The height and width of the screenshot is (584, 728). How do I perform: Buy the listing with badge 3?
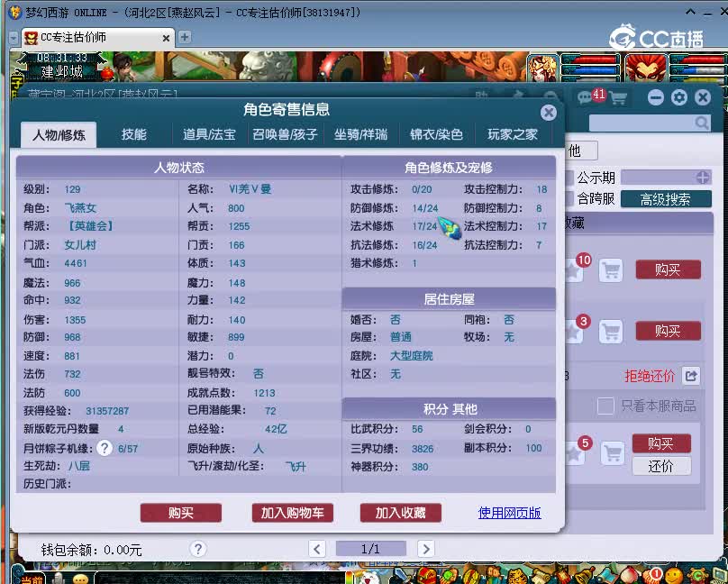click(669, 331)
